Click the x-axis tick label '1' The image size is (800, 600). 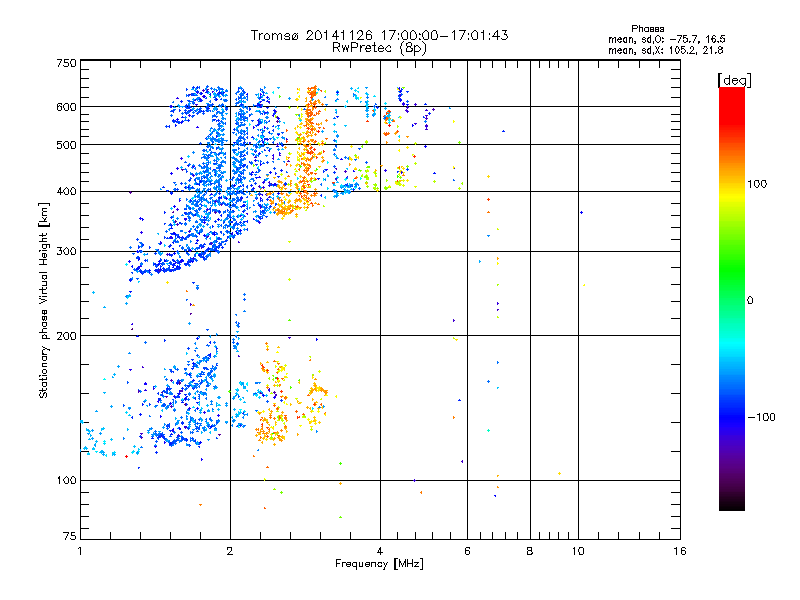(x=80, y=551)
